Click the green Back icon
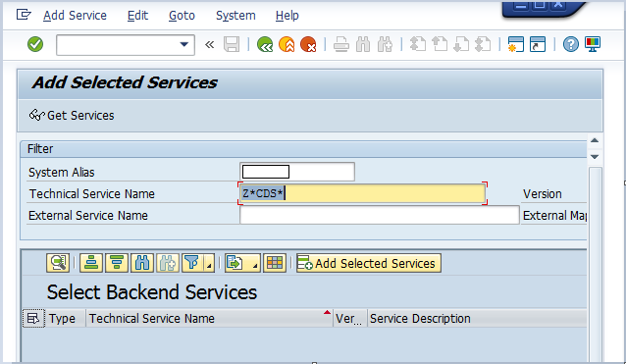Image resolution: width=626 pixels, height=364 pixels. (x=265, y=44)
